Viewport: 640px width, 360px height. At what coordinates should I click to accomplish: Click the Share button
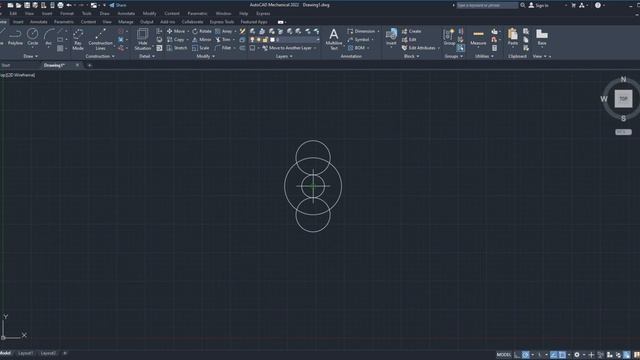[118, 5]
